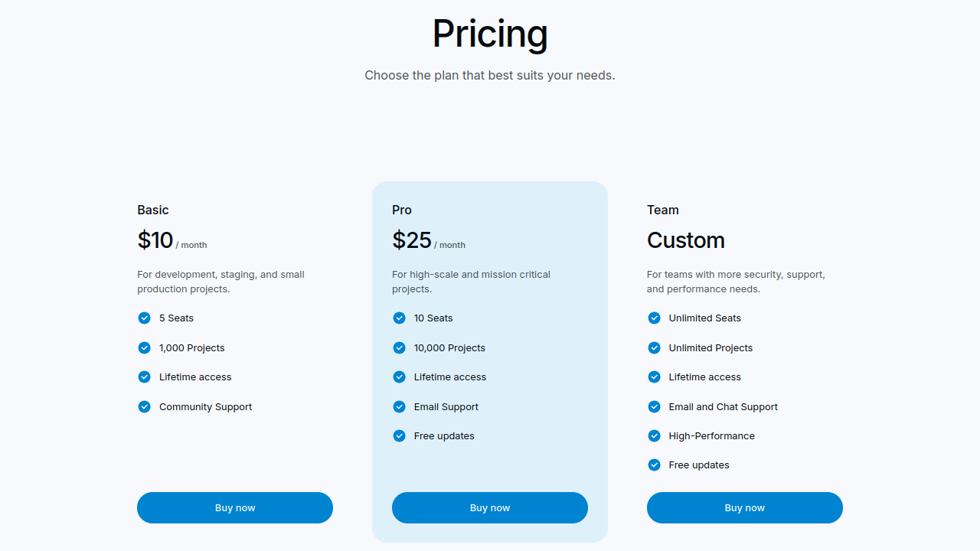Click the Buy now button under Basic plan

click(x=235, y=507)
